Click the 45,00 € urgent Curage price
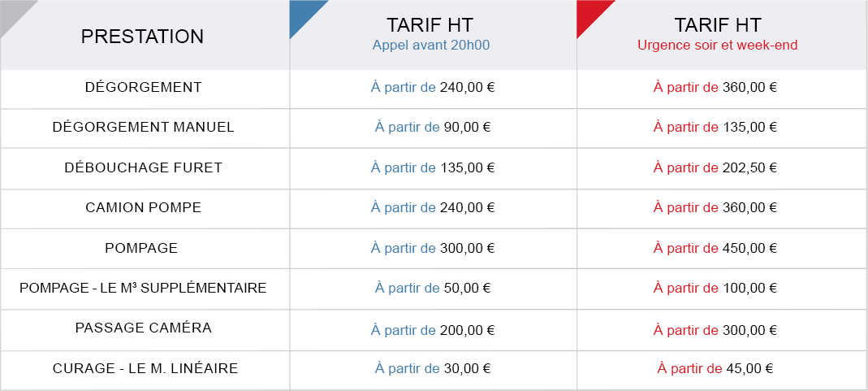Screen dimensions: 868x391 click(749, 368)
